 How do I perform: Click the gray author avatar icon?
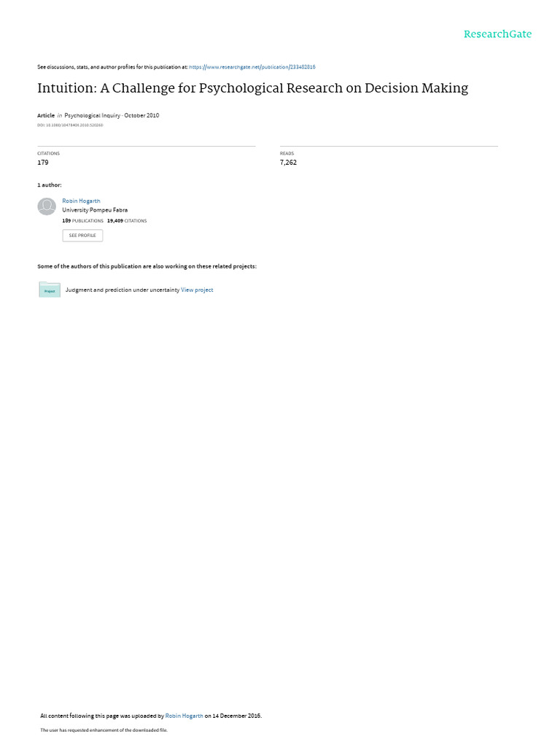pos(47,206)
